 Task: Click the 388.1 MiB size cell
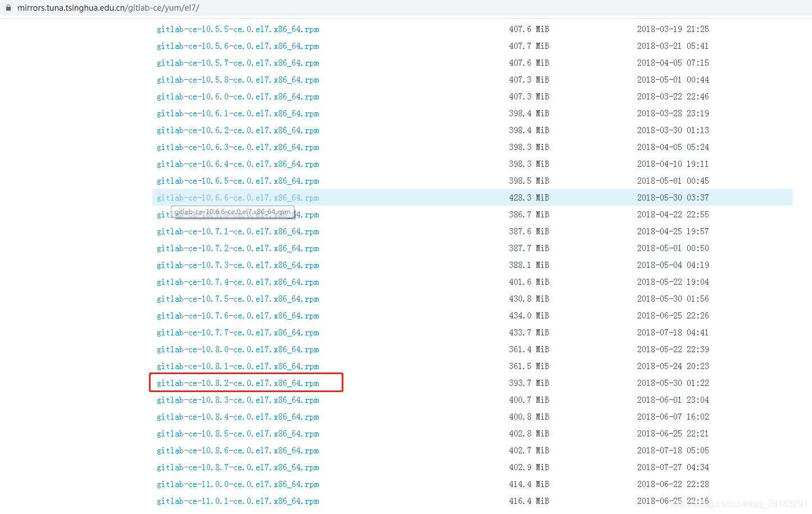point(529,265)
